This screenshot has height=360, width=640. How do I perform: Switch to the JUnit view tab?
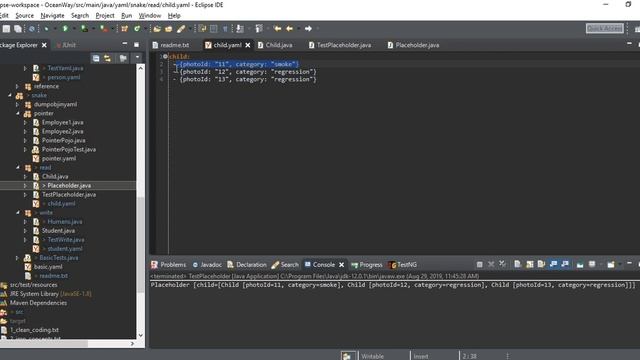(66, 45)
